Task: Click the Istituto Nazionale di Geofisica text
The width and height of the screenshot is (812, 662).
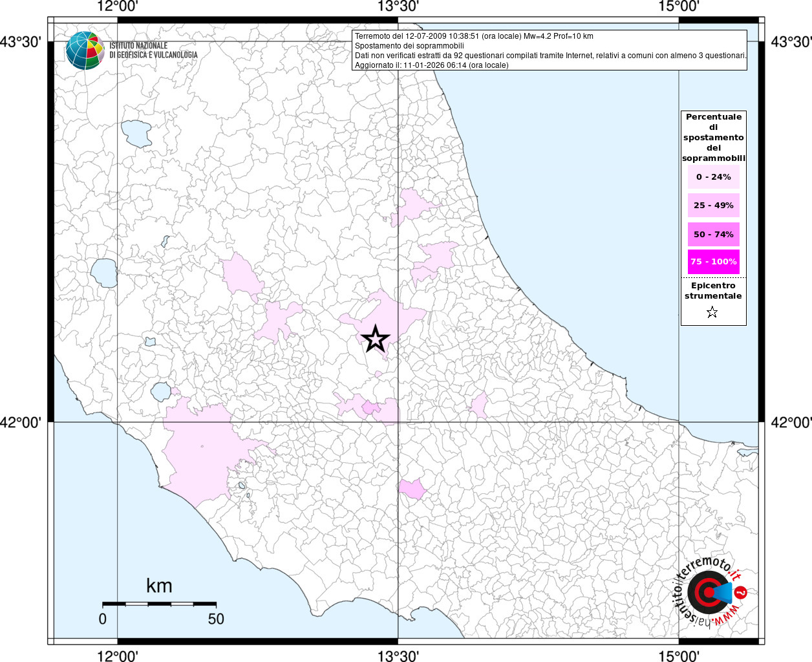Action: coord(153,50)
